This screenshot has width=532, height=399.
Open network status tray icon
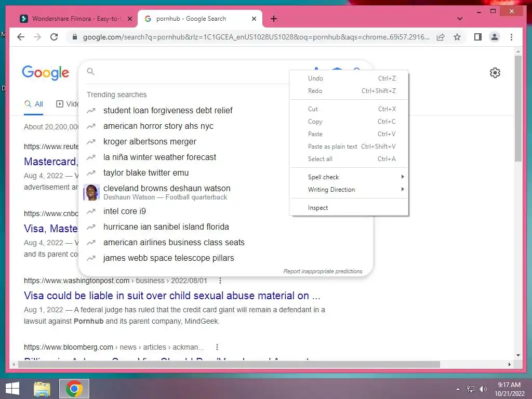point(470,389)
